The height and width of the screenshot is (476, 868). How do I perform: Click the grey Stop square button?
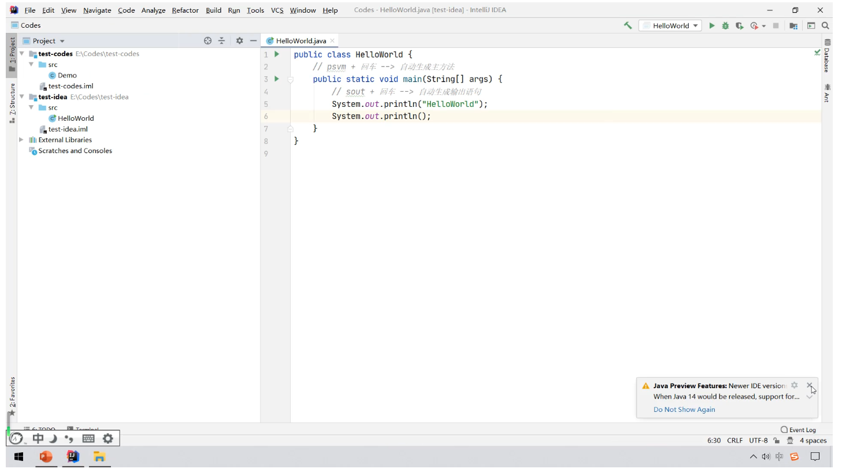click(x=776, y=25)
